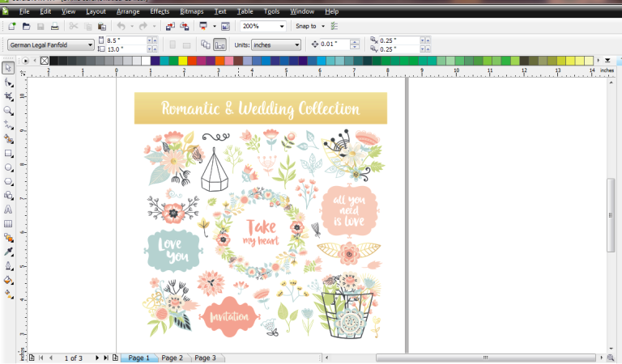This screenshot has width=622, height=364.
Task: Pick the yellow color swatch
Action: click(x=182, y=61)
